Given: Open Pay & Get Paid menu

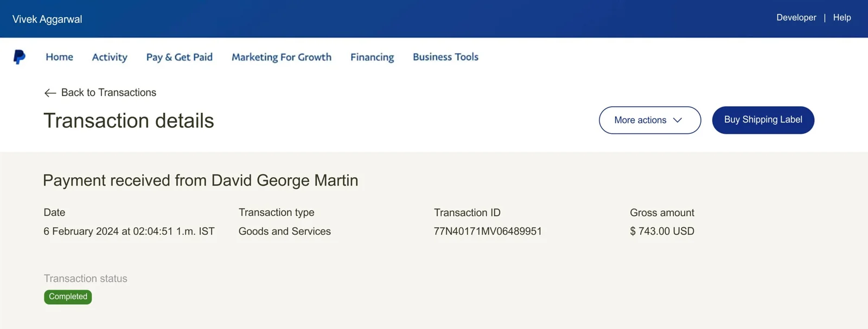Looking at the screenshot, I should (179, 57).
